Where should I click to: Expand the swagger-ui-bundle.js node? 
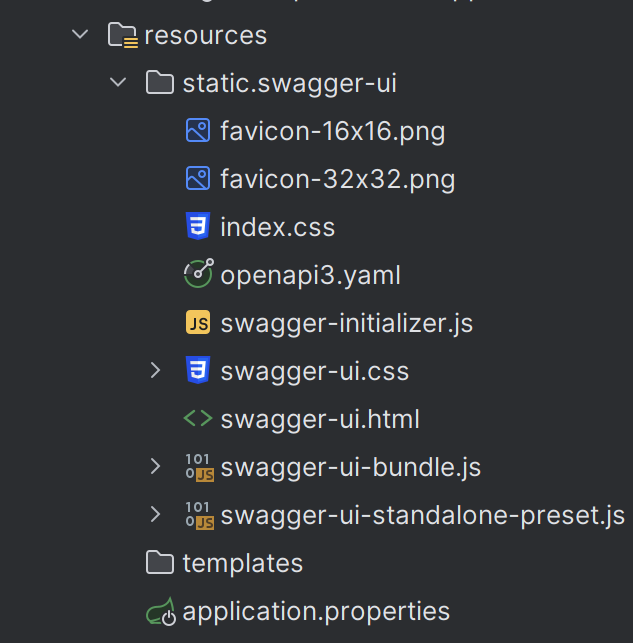pyautogui.click(x=155, y=466)
